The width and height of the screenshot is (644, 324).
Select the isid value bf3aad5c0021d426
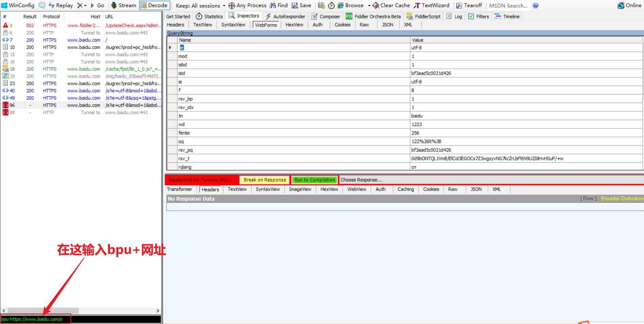[x=526, y=73]
